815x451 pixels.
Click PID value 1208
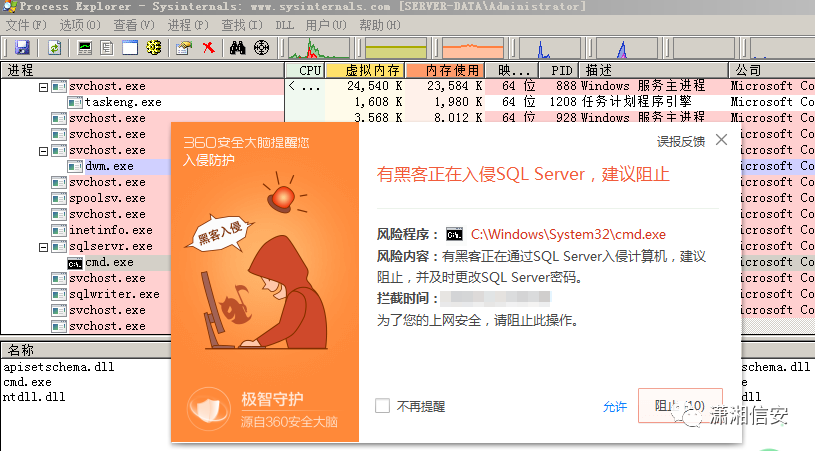coord(563,102)
